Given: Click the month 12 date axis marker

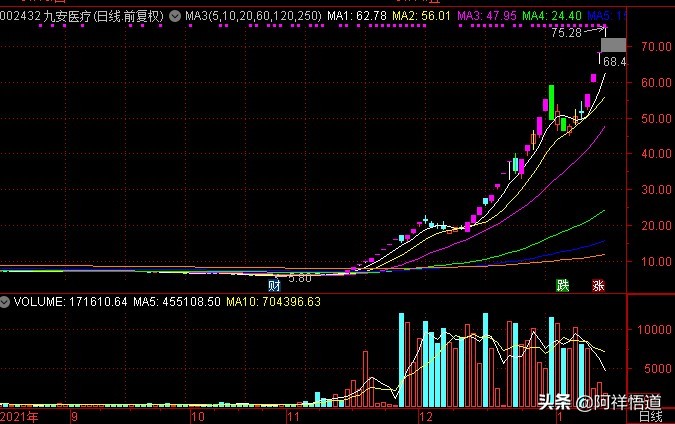Looking at the screenshot, I should [x=426, y=417].
